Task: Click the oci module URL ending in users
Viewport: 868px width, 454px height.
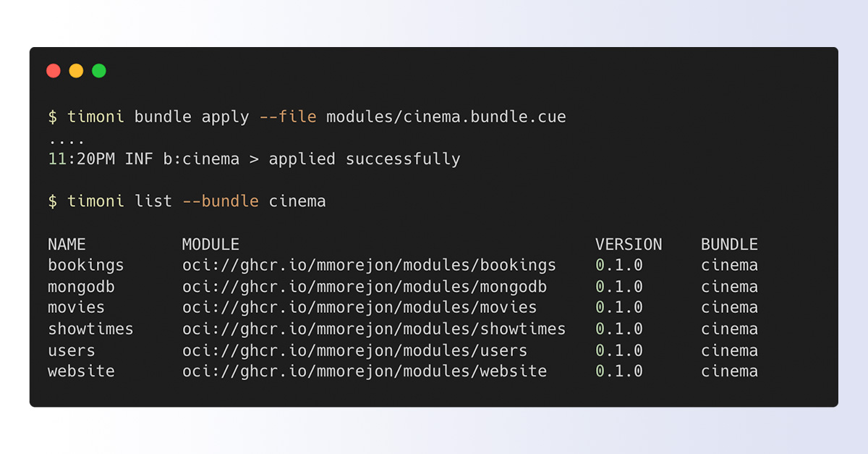Action: 354,350
